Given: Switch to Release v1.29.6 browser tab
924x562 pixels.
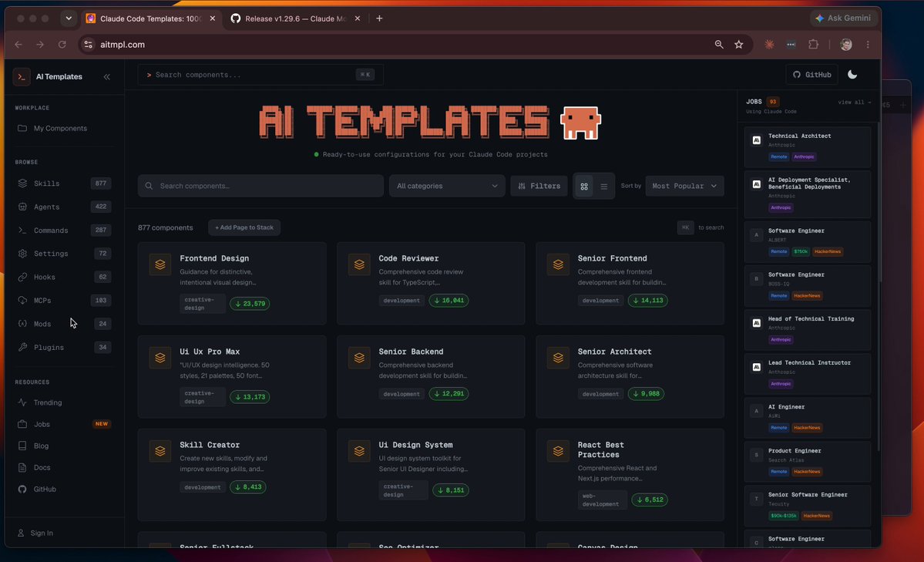Looking at the screenshot, I should pyautogui.click(x=297, y=19).
